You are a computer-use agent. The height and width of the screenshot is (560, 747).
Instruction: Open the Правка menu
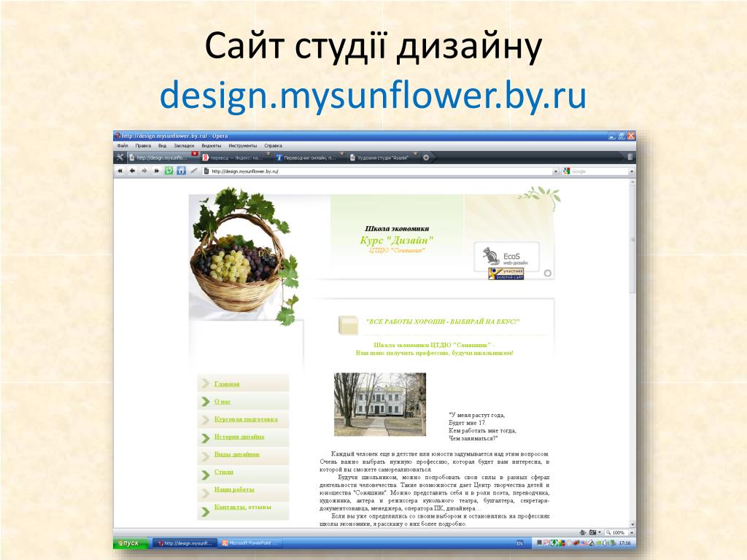coord(143,146)
